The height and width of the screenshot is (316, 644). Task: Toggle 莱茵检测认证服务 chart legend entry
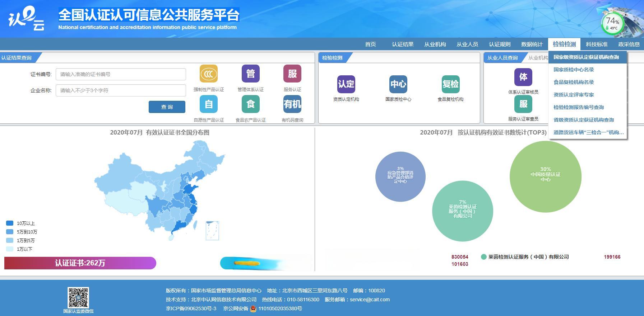pos(525,257)
